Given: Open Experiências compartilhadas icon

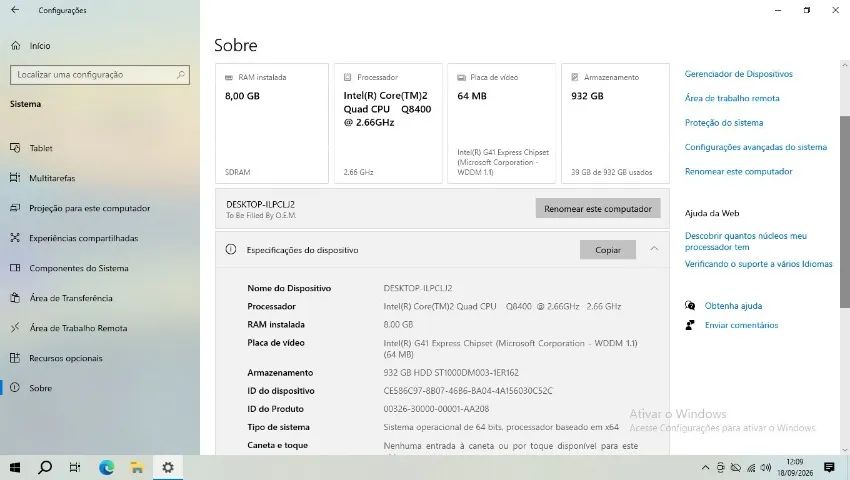Looking at the screenshot, I should pos(15,238).
